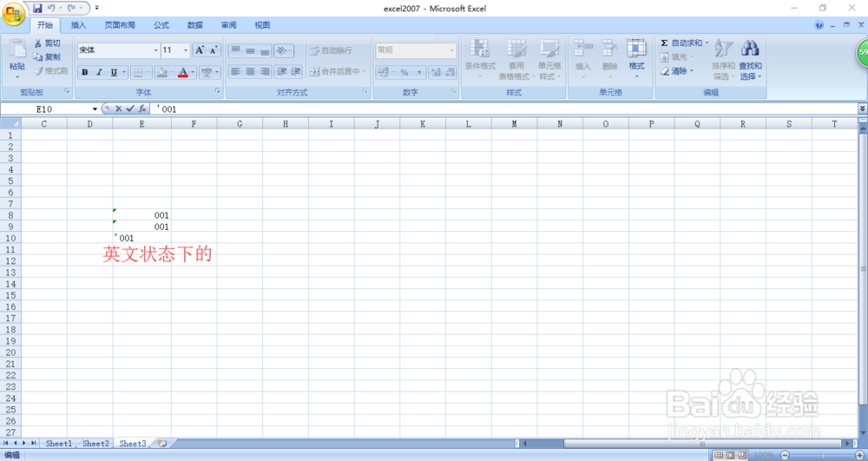Click the phonetic guide (文) icon

pos(206,73)
